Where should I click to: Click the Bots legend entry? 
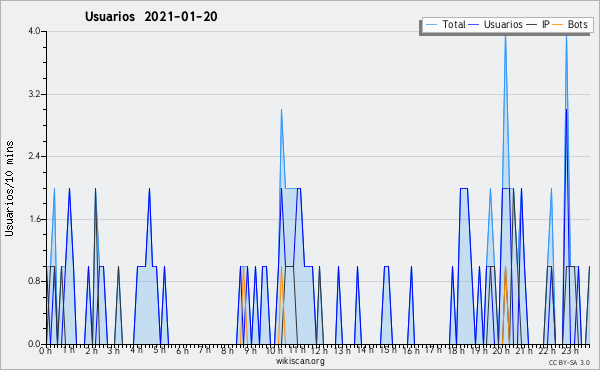570,24
